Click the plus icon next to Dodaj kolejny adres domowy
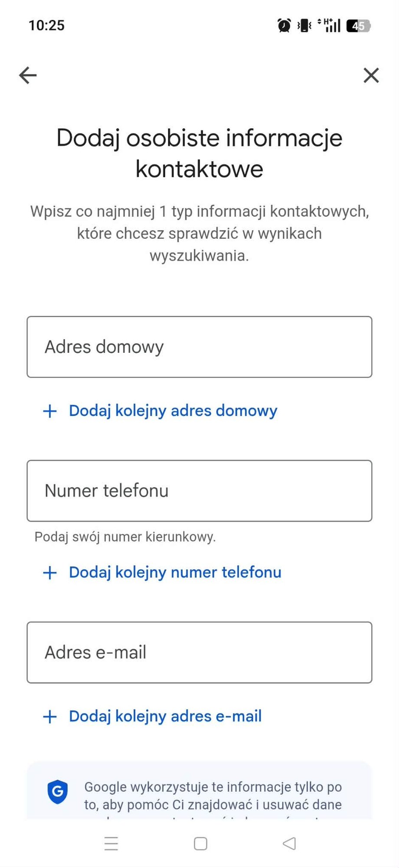Viewport: 399px width, 868px height. click(49, 411)
